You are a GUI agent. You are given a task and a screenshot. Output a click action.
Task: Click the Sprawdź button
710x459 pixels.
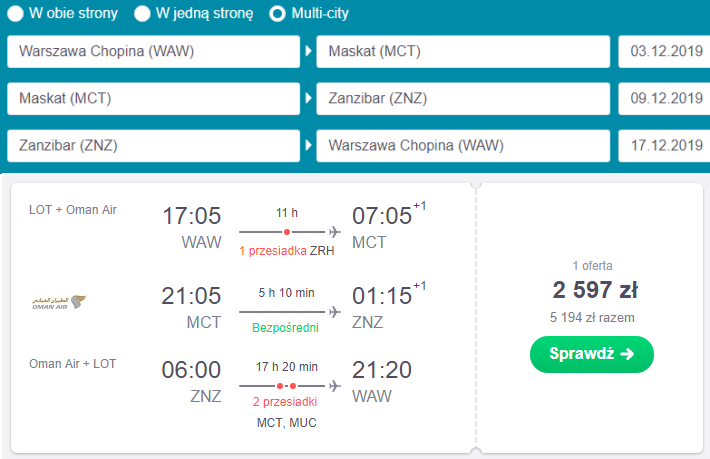pos(592,354)
